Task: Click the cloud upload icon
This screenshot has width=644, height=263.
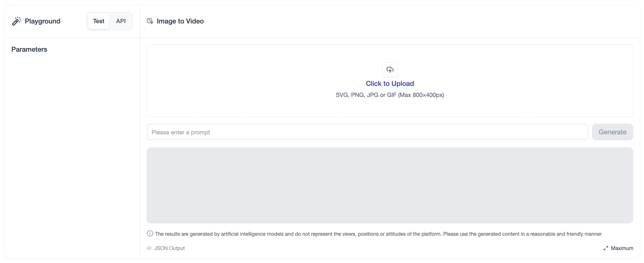Action: tap(390, 70)
